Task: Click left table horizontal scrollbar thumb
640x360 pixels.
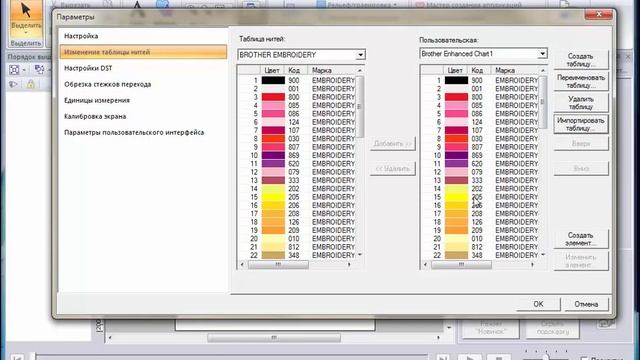Action: pyautogui.click(x=278, y=264)
